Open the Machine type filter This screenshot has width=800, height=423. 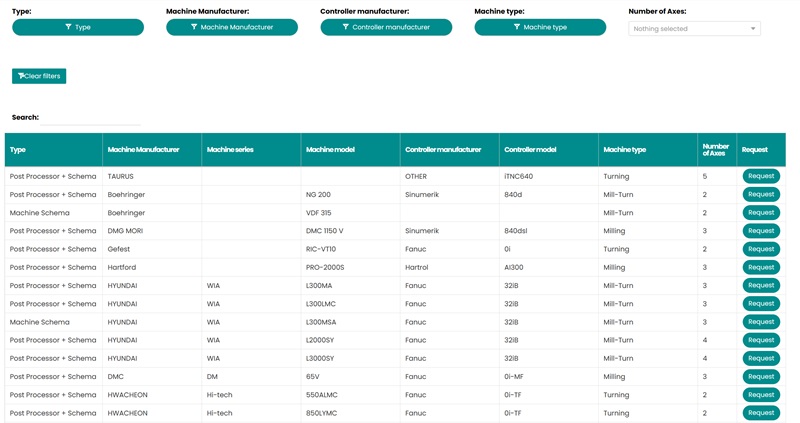(x=540, y=27)
